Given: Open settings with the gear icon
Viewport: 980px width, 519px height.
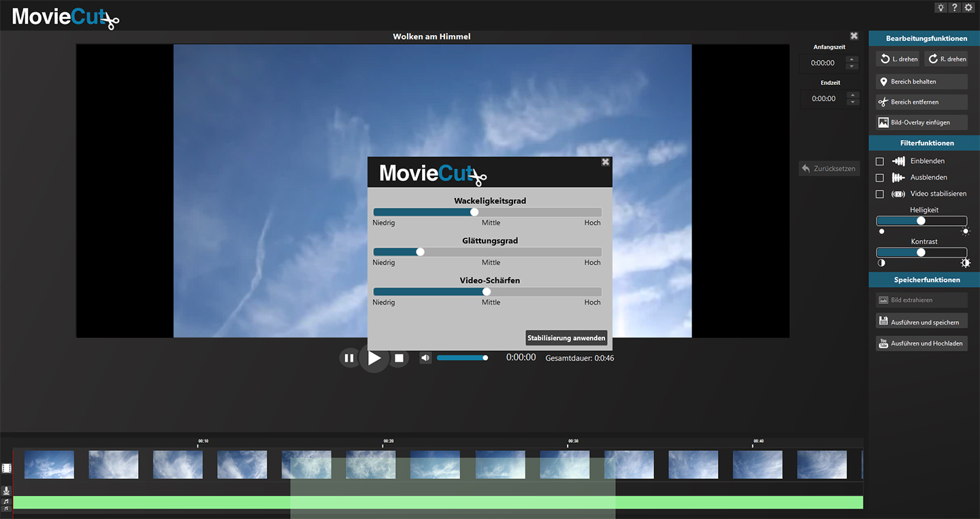Looking at the screenshot, I should click(968, 7).
